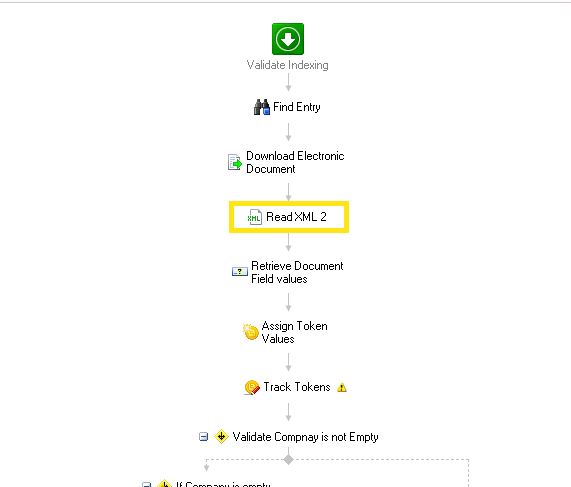Select the Download Electronic Document label
Image resolution: width=571 pixels, height=487 pixels.
(x=295, y=162)
